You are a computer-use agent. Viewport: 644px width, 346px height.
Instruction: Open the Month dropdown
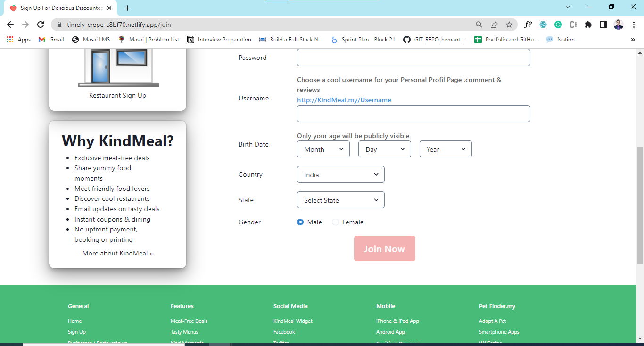coord(323,149)
